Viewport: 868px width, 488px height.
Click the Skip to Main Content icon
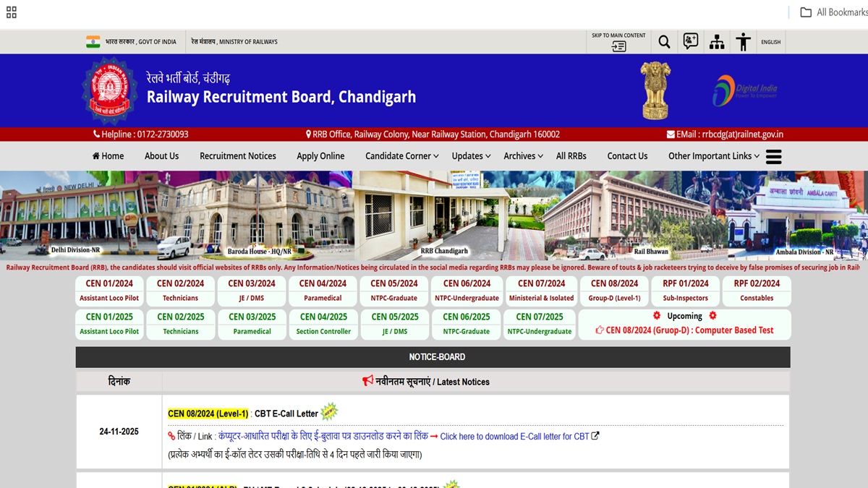click(618, 42)
